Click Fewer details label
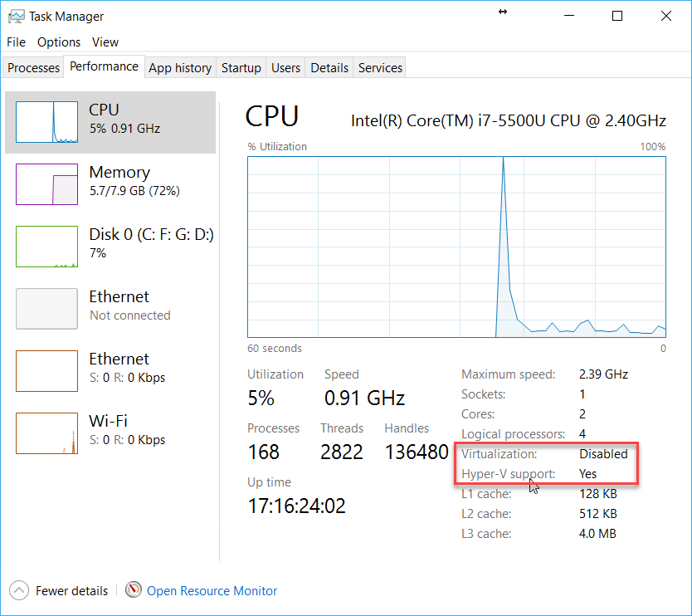This screenshot has width=692, height=616. 71,590
